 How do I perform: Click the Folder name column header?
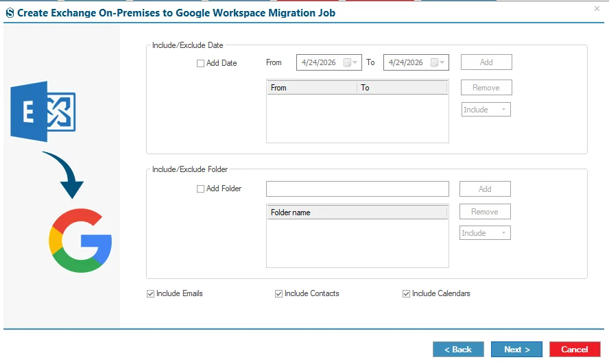click(x=357, y=213)
